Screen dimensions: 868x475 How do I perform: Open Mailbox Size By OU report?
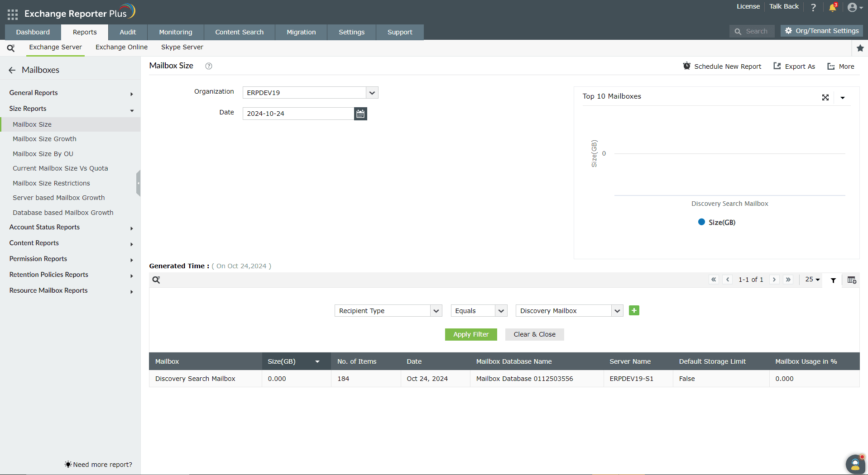(43, 154)
